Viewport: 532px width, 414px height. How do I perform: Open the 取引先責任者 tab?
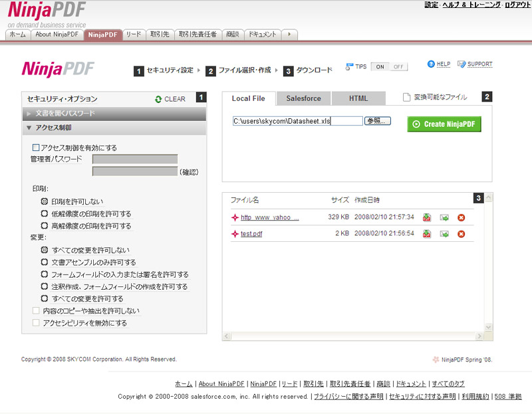(198, 35)
